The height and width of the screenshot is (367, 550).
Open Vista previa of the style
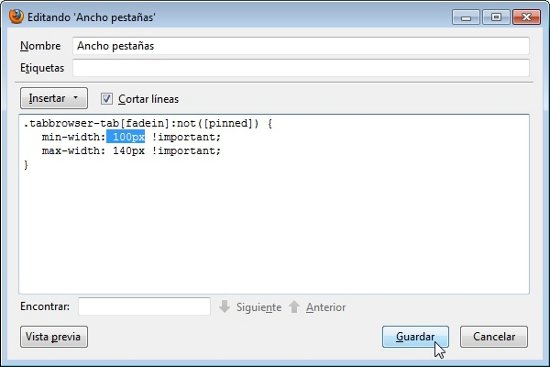pyautogui.click(x=54, y=337)
